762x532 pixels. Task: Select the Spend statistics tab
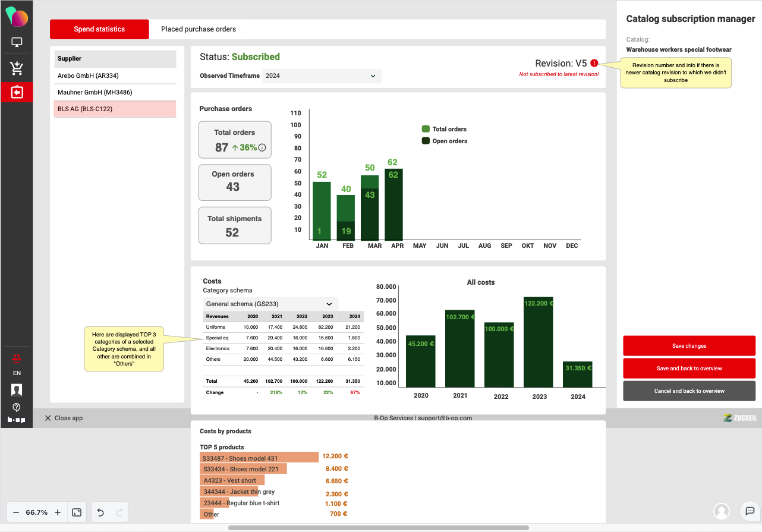coord(99,29)
